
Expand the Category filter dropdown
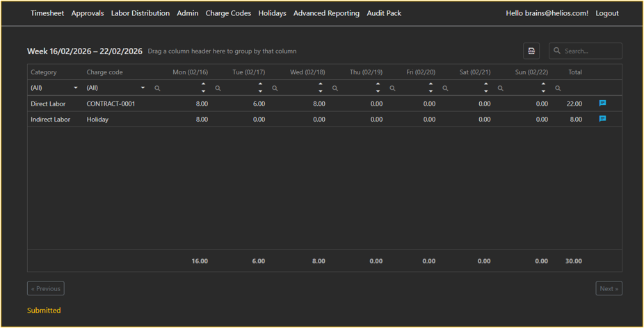tap(76, 88)
